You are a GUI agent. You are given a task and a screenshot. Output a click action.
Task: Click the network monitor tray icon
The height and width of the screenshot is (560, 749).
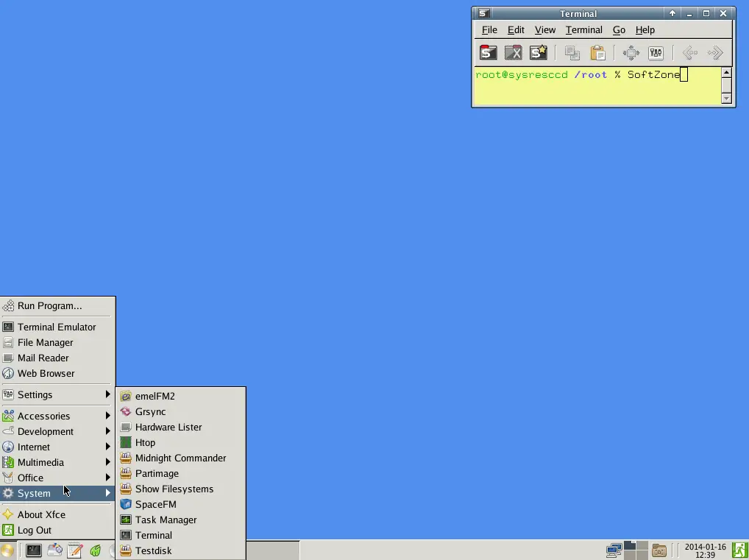pyautogui.click(x=614, y=550)
